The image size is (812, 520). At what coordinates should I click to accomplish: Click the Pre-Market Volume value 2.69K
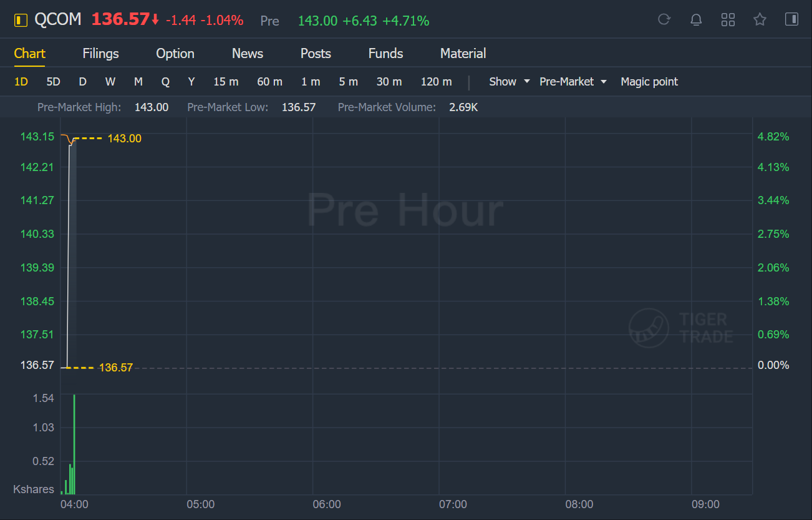pos(463,107)
